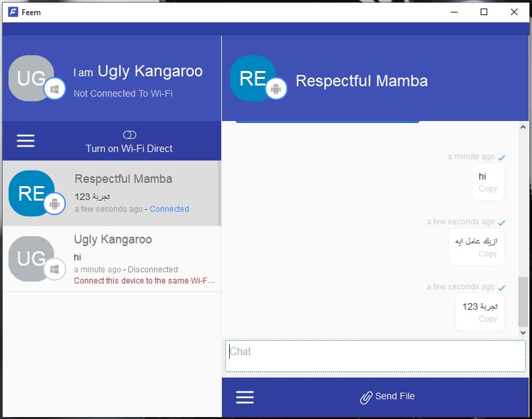532x419 pixels.
Task: Select Ugly Kangaroo in device list
Action: coord(112,259)
